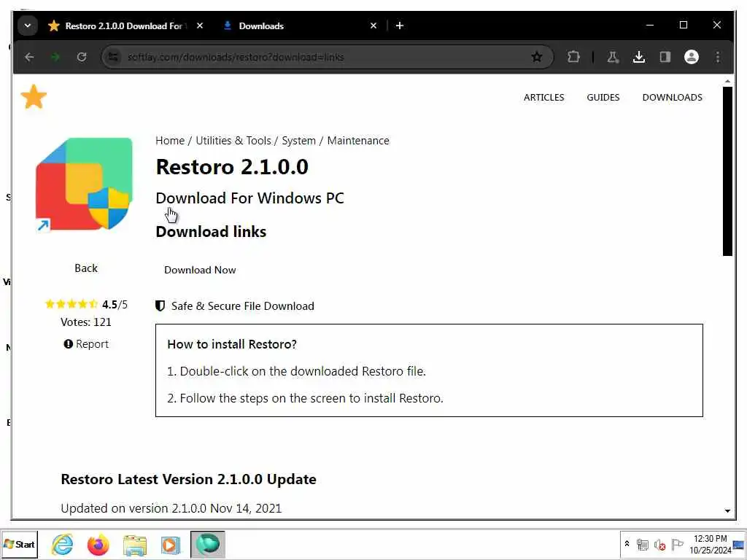The width and height of the screenshot is (747, 560).
Task: Open Windows Explorer folder on taskbar
Action: click(135, 545)
